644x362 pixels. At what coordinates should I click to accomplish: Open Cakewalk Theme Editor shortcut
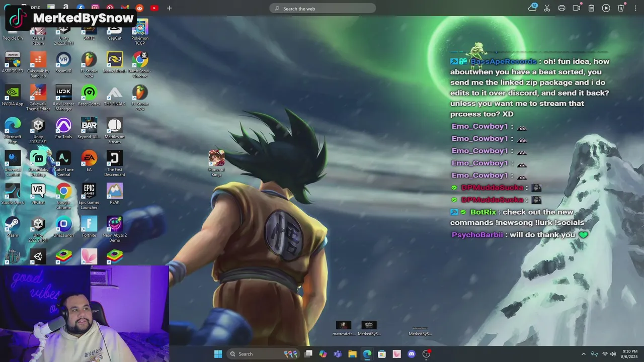[x=38, y=98]
